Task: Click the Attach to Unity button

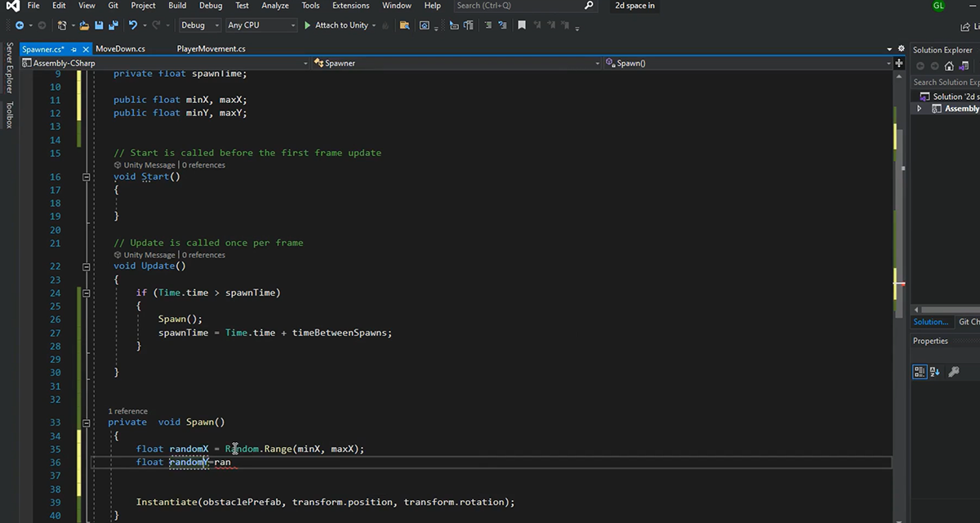Action: point(336,25)
